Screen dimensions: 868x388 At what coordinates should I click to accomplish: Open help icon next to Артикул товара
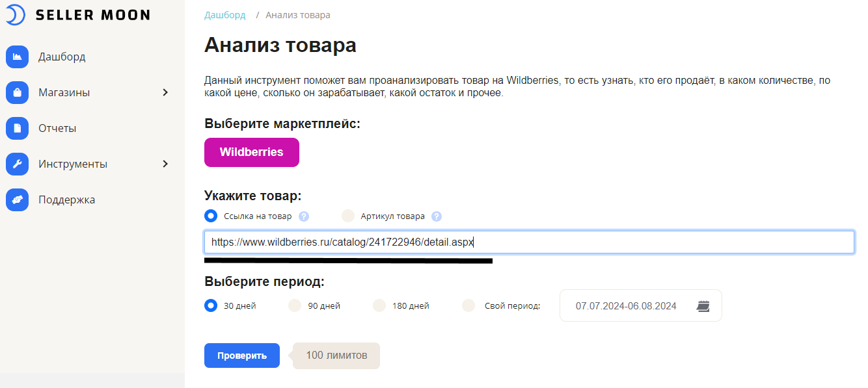pyautogui.click(x=437, y=216)
